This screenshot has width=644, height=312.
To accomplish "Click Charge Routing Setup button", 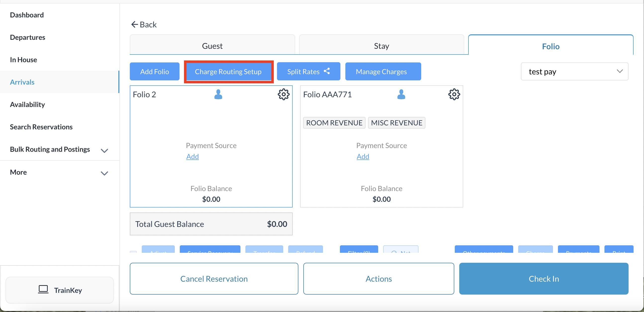I will point(228,72).
